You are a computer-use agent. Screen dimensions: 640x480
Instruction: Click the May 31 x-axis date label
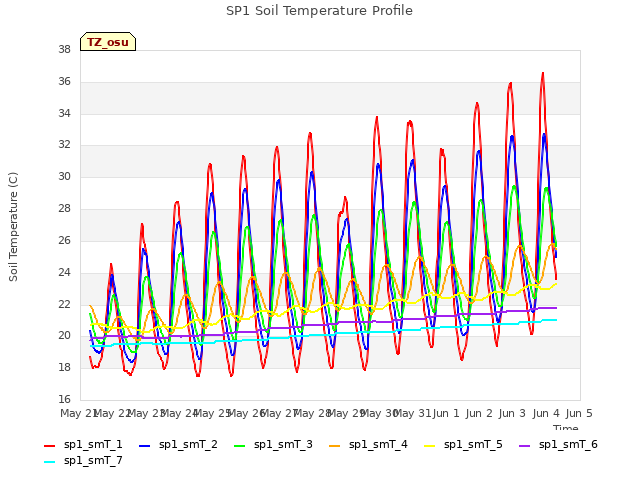(x=412, y=413)
